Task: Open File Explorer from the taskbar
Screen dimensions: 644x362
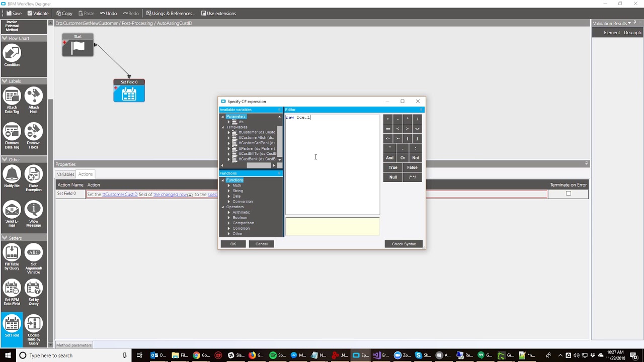Action: (x=181, y=355)
